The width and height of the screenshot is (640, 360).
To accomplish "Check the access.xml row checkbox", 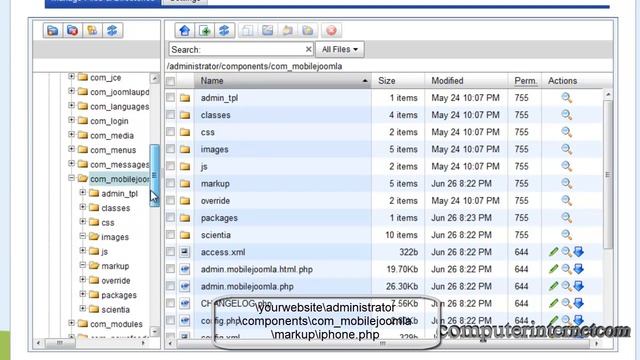I will [x=171, y=252].
